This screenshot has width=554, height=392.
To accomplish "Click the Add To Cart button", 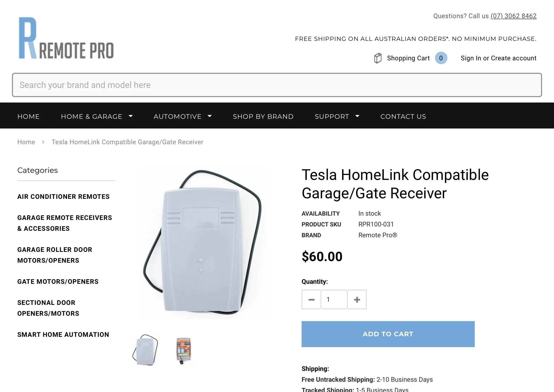I will 388,334.
